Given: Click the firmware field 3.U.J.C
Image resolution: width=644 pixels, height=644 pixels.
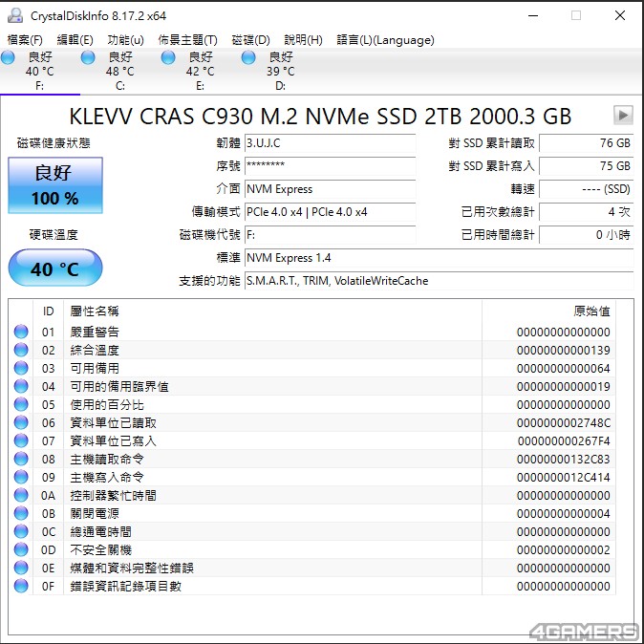Looking at the screenshot, I should [331, 143].
